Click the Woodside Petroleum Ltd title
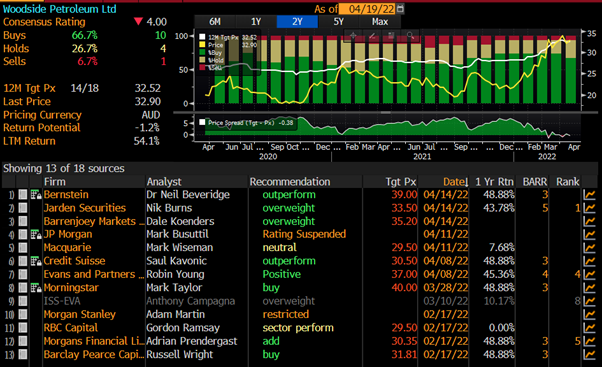The image size is (602, 367). point(60,9)
